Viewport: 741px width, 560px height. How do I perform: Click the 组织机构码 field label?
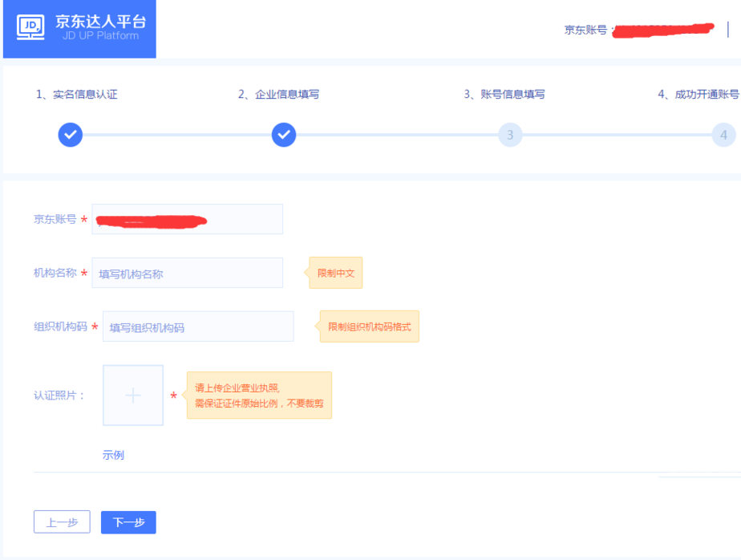(x=60, y=327)
